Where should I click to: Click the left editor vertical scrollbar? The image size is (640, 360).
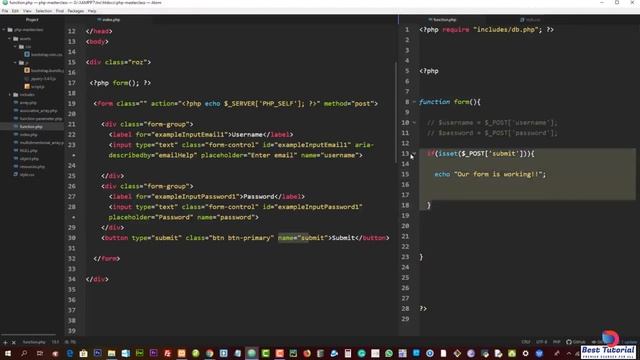click(x=396, y=112)
